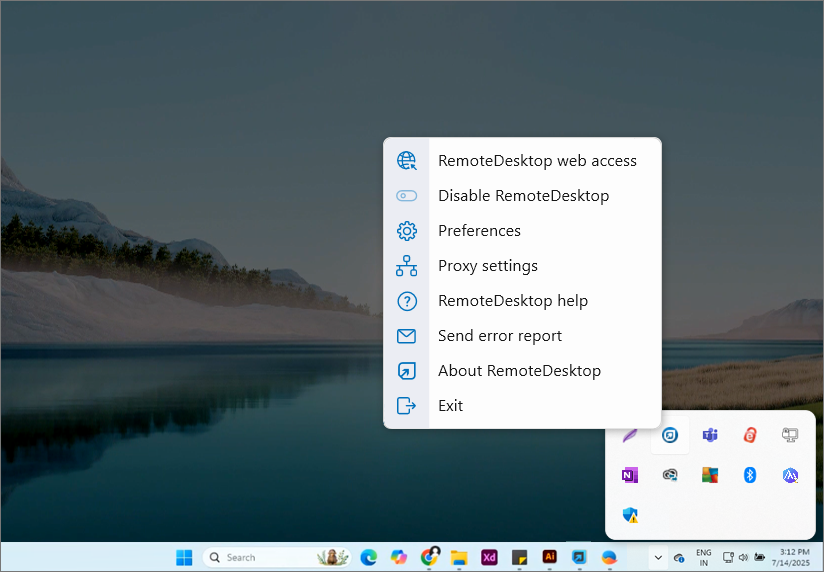The height and width of the screenshot is (572, 824).
Task: Click the red padlock tray icon
Action: pos(750,435)
